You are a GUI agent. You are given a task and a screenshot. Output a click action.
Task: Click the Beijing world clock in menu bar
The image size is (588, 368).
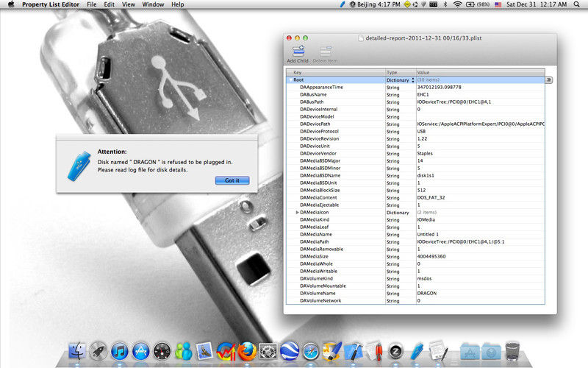[x=375, y=4]
